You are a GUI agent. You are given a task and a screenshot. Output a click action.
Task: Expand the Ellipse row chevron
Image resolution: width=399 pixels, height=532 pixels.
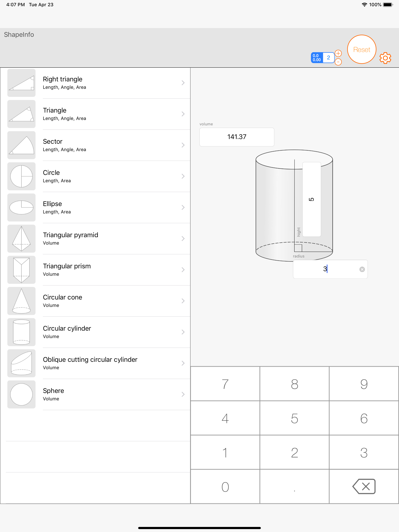click(183, 208)
